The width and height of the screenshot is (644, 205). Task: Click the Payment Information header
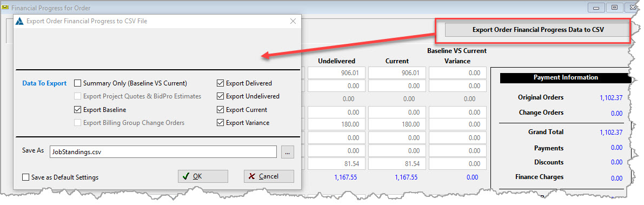(565, 77)
